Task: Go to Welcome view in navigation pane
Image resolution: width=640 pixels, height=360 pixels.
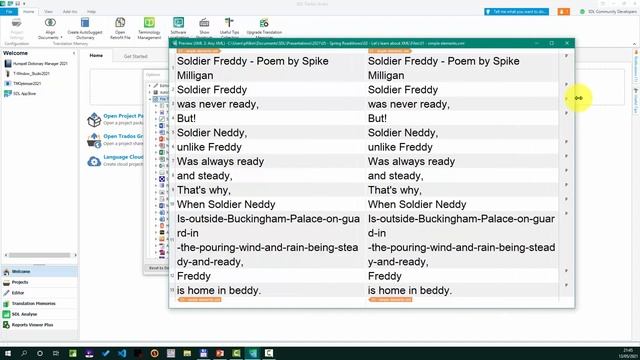Action: (39, 272)
